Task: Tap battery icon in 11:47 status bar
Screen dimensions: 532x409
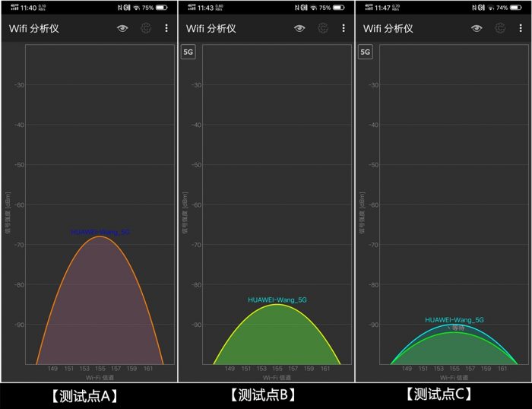Action: click(516, 7)
